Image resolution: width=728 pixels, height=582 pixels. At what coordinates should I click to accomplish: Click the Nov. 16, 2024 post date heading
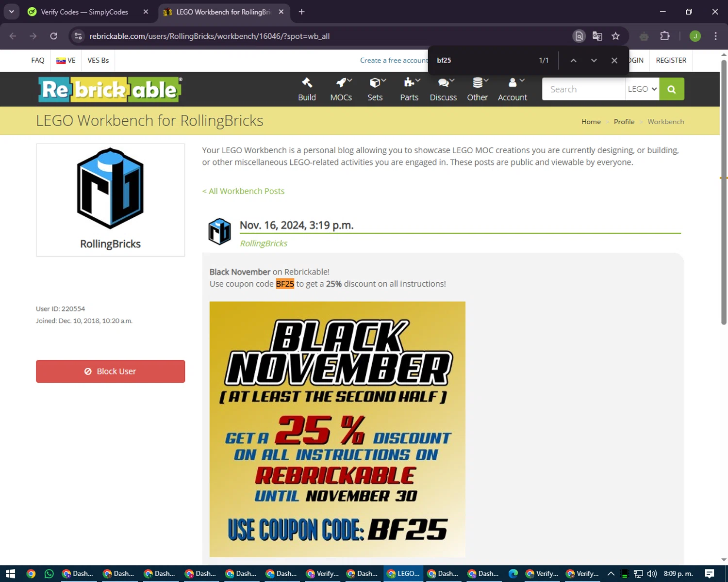click(297, 225)
